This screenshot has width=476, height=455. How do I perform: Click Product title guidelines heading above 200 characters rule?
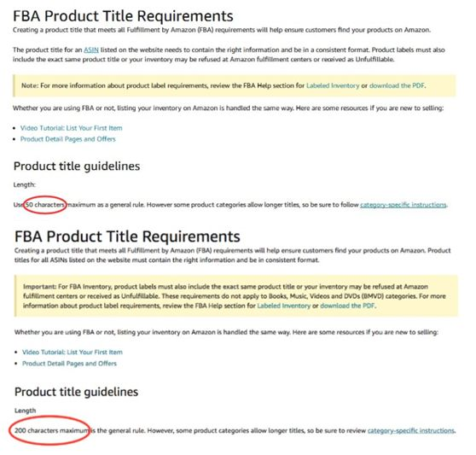76,392
